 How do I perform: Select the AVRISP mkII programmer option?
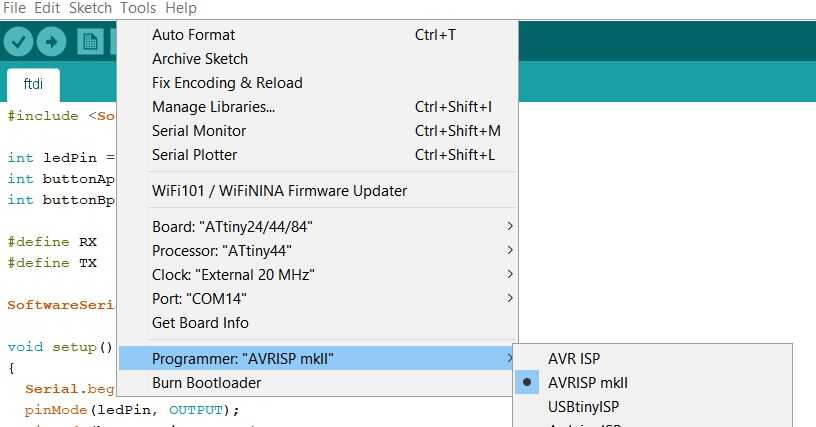[x=588, y=382]
